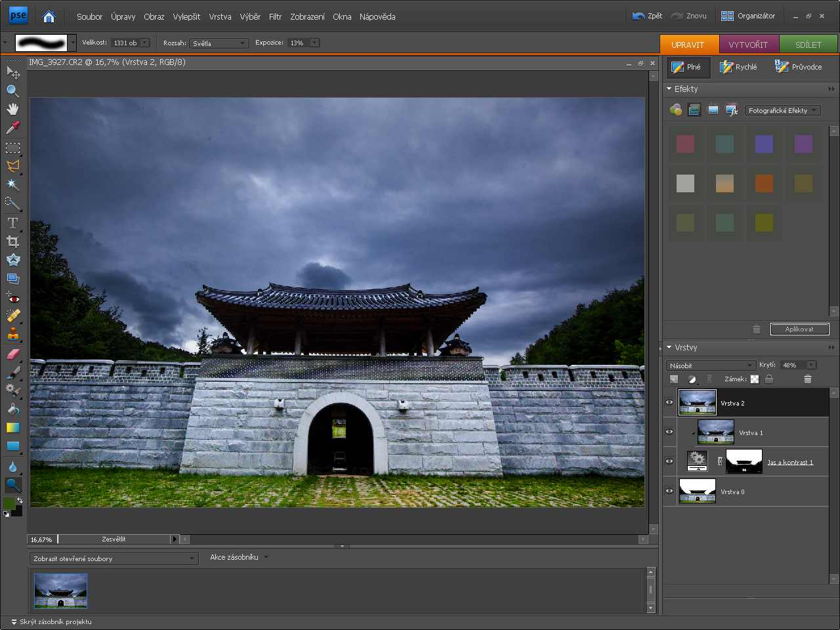Open the Filtr menu
This screenshot has width=840, height=630.
[275, 16]
